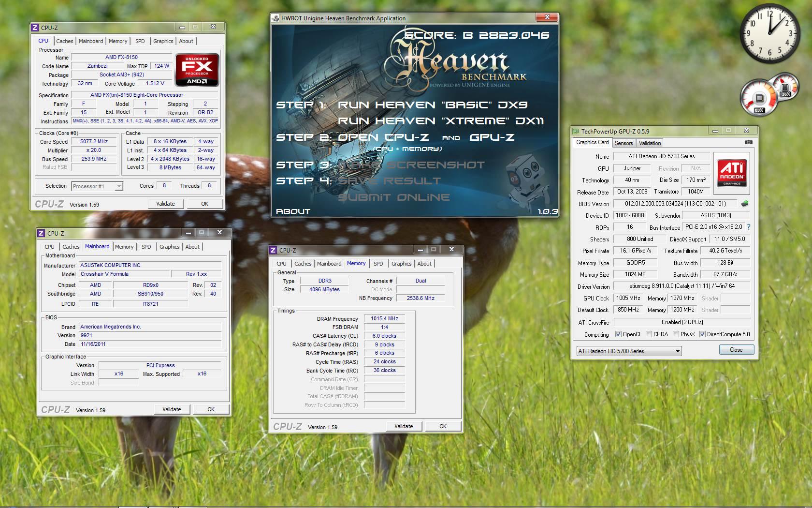Click the Driver Version field in GPU-Z
This screenshot has width=812, height=508.
682,286
